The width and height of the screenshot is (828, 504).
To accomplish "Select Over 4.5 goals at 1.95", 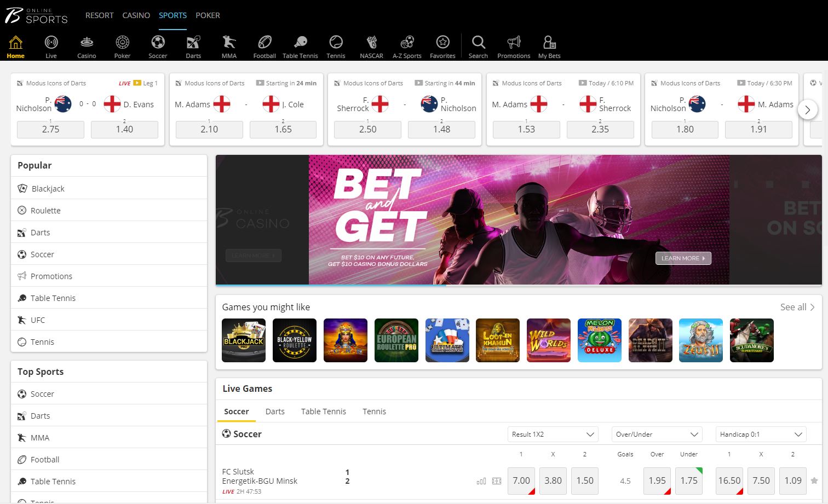I will pos(657,480).
